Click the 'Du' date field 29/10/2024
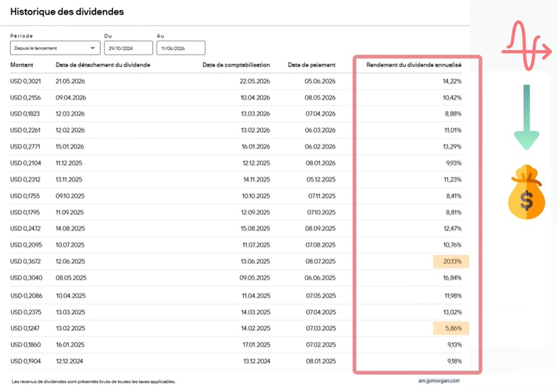This screenshot has height=392, width=558. click(128, 48)
